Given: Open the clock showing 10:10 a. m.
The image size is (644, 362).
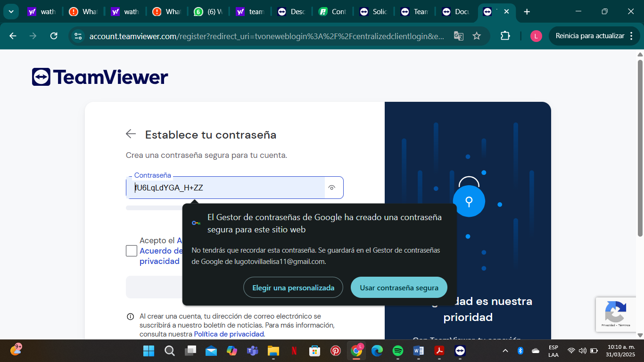Looking at the screenshot, I should 621,351.
